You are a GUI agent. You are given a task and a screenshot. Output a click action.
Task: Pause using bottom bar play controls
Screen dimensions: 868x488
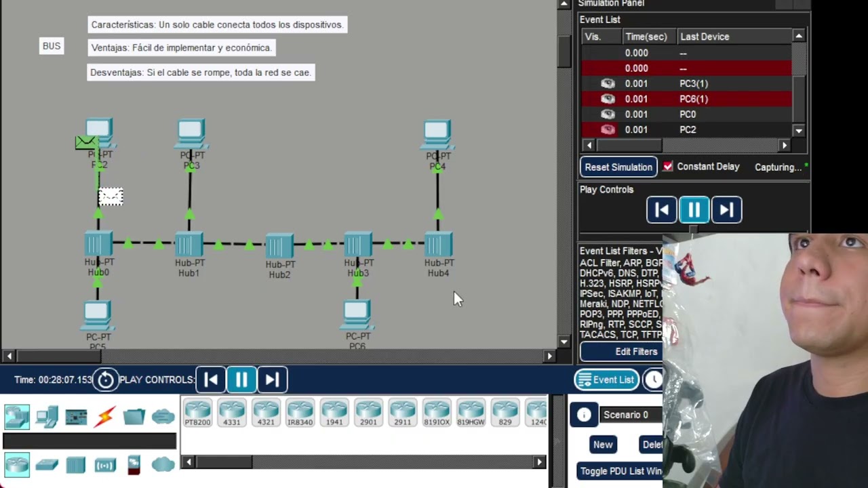(241, 380)
